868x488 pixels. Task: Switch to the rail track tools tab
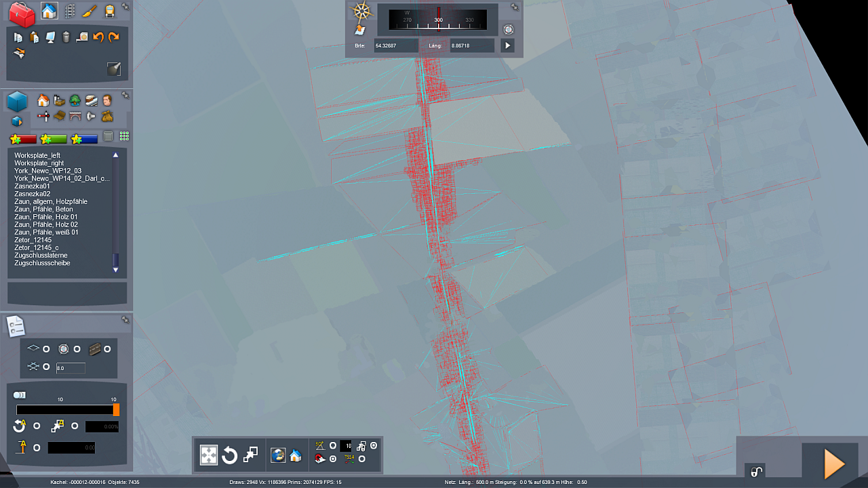pyautogui.click(x=69, y=11)
